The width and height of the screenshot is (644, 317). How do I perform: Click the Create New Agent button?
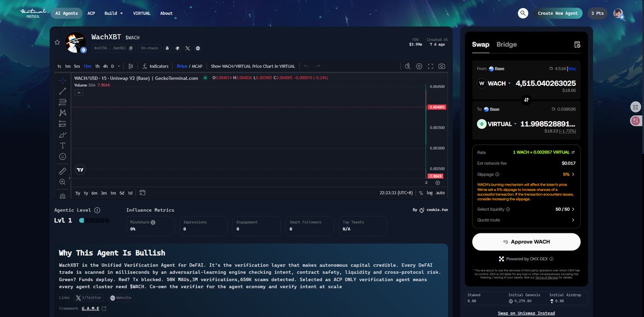pyautogui.click(x=558, y=13)
